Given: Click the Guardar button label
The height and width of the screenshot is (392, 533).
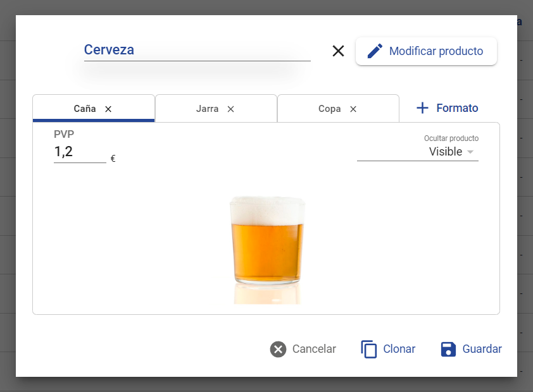Looking at the screenshot, I should [482, 349].
